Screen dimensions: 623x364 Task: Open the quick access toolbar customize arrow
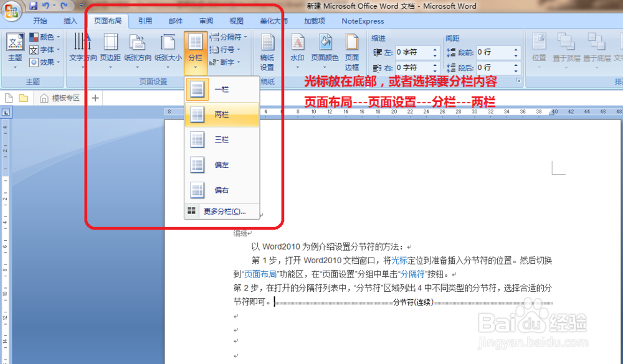point(81,6)
